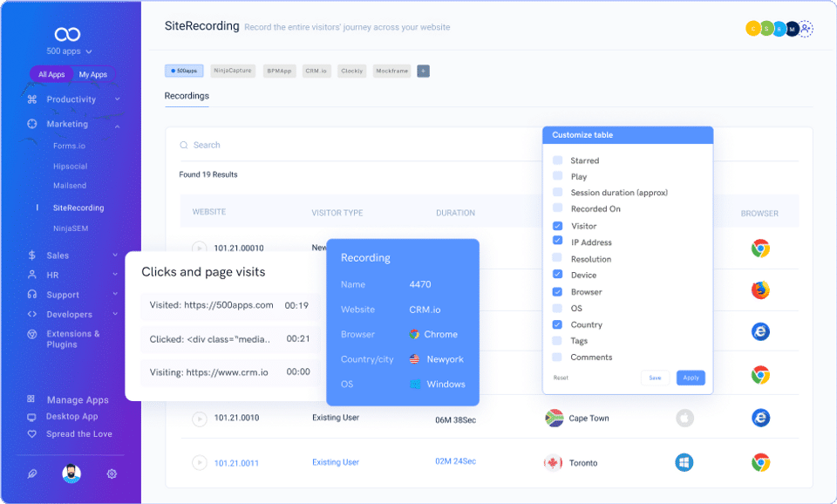Click the South Africa flag icon

(555, 418)
